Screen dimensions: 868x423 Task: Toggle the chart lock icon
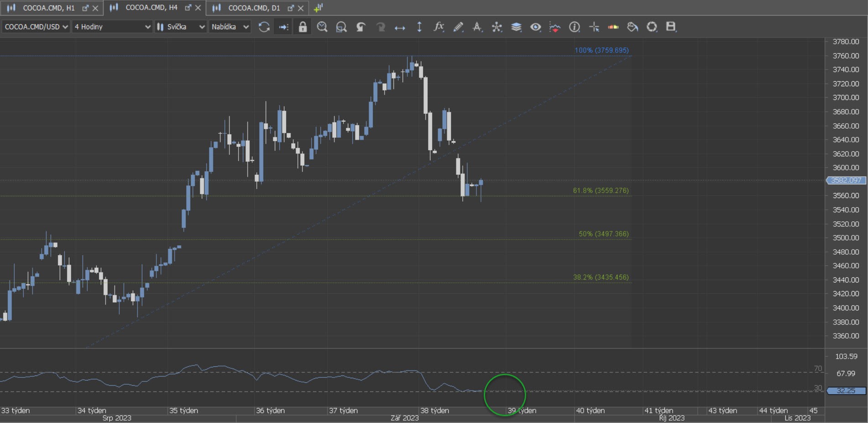pyautogui.click(x=303, y=27)
